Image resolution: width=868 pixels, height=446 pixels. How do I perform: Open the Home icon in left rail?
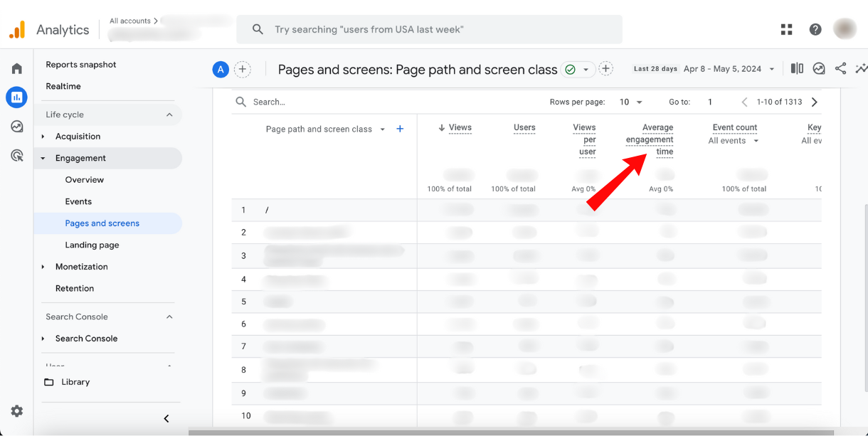[x=16, y=68]
